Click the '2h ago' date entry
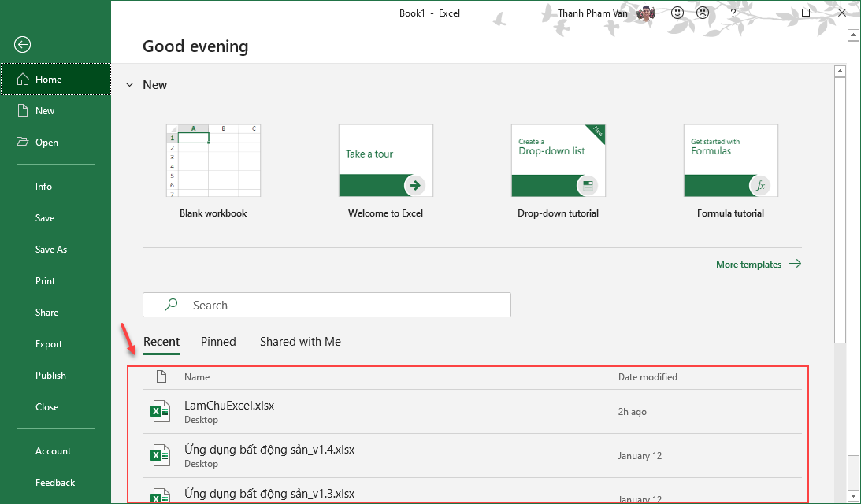This screenshot has width=861, height=504. [632, 412]
